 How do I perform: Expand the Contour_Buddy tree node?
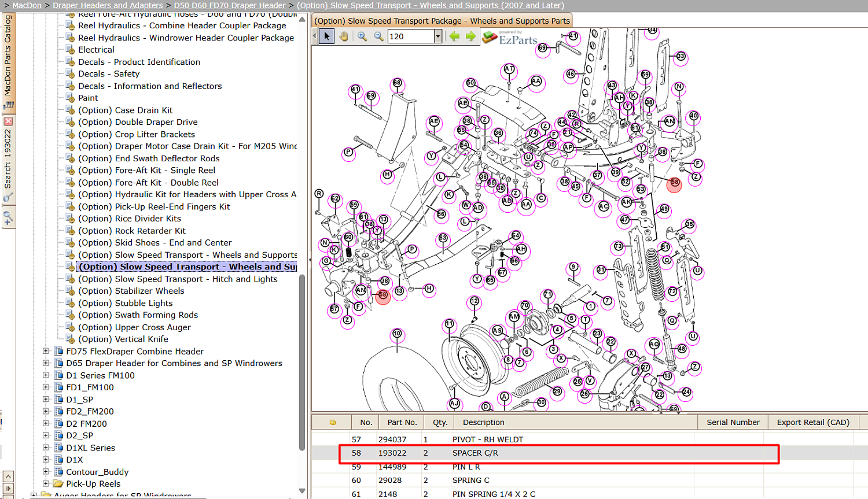(x=46, y=472)
